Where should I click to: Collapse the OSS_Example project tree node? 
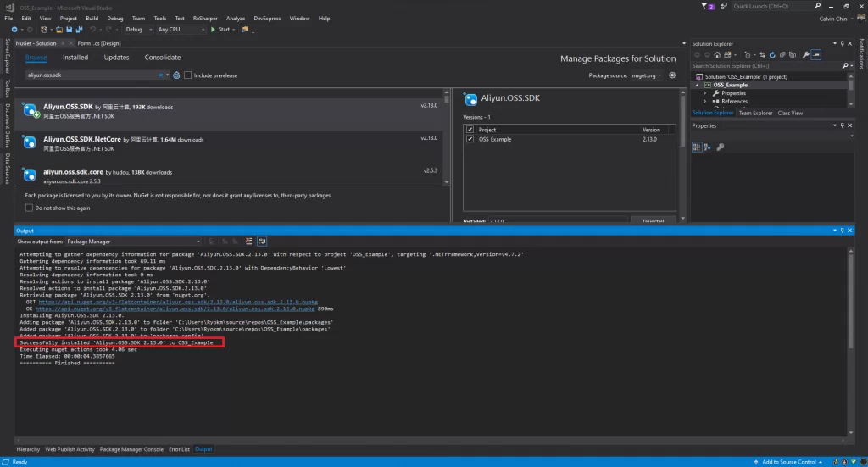697,86
